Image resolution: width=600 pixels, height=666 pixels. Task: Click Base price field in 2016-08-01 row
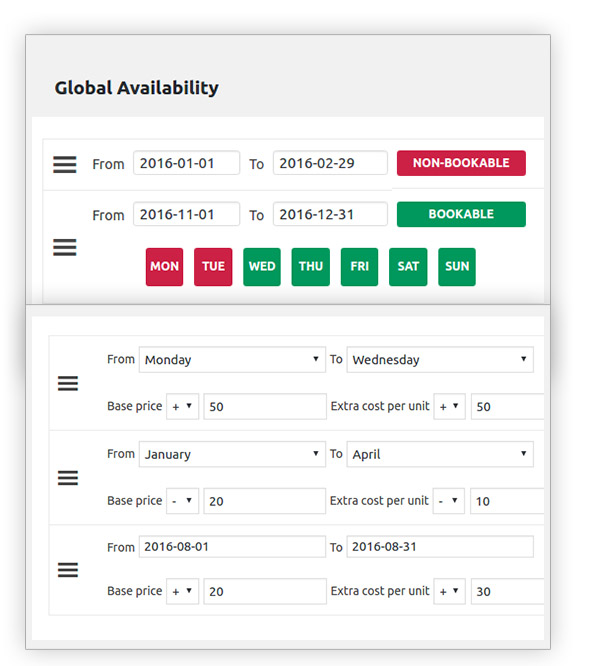pyautogui.click(x=265, y=591)
